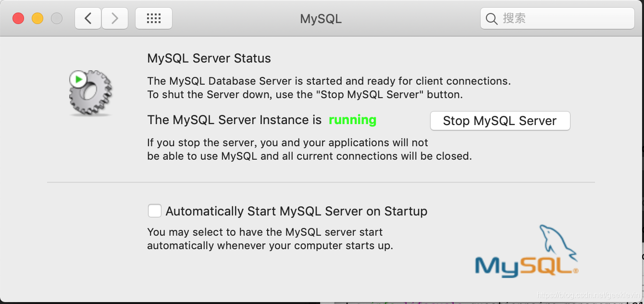Select the green running status text

(x=352, y=120)
